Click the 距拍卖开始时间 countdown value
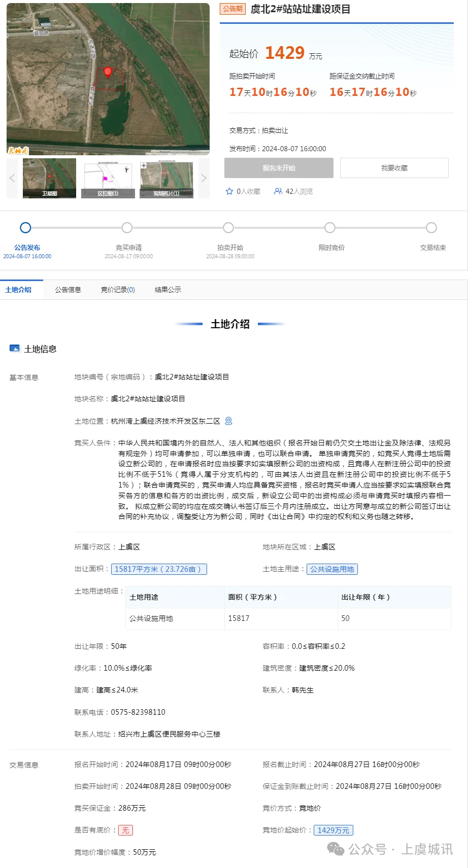The height and width of the screenshot is (868, 468). (x=273, y=92)
